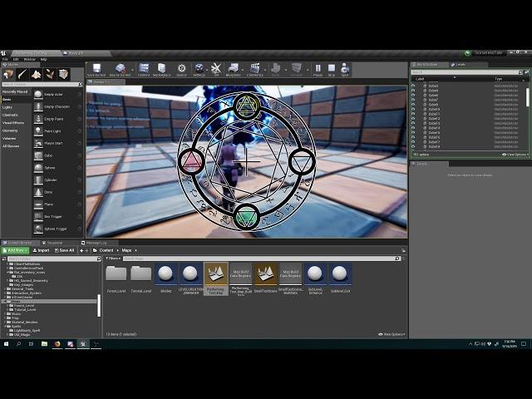Image resolution: width=532 pixels, height=399 pixels.
Task: Open the Cinematics toolbar icon
Action: coord(254,69)
